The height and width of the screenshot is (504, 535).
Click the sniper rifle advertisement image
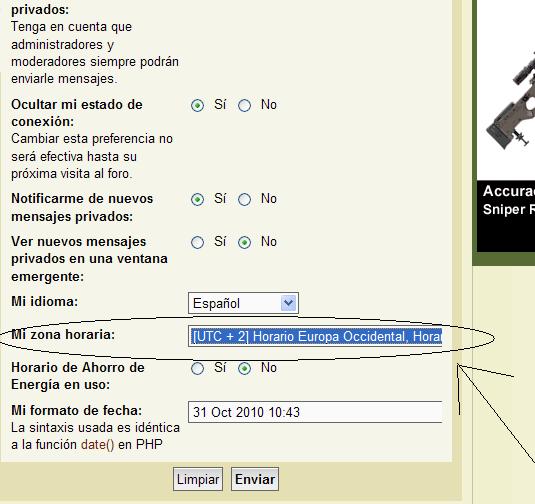click(506, 90)
